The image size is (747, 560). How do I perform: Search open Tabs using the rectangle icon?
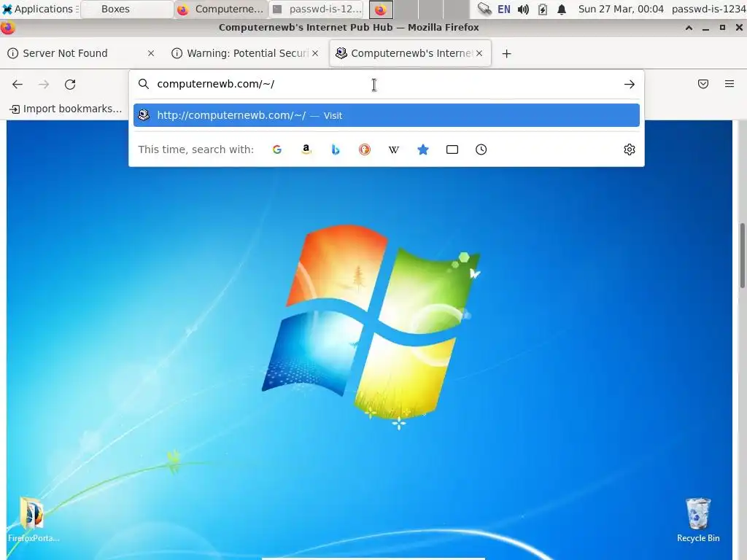(452, 149)
